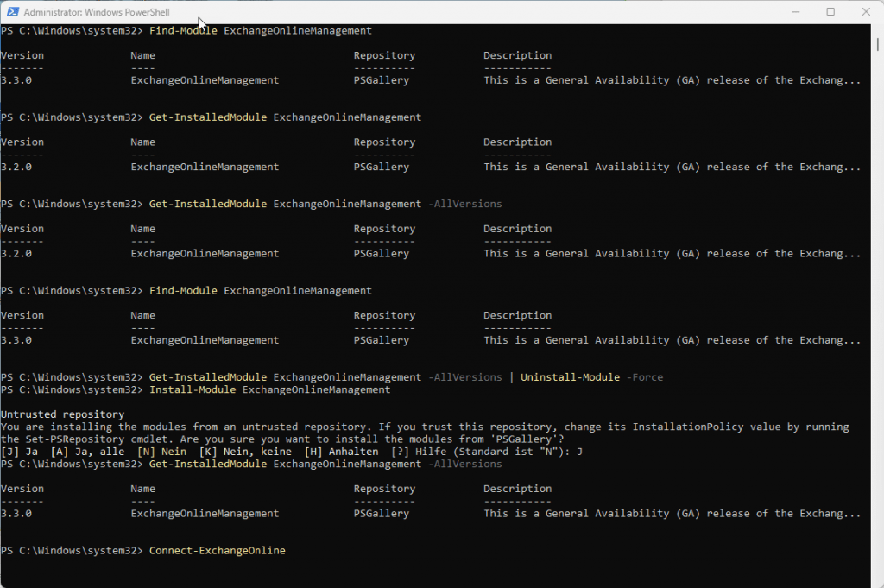This screenshot has height=588, width=884.
Task: Click the '[J] Ja' prompt option
Action: point(19,452)
